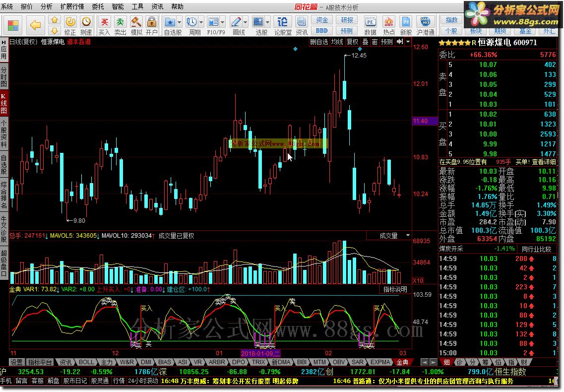Select the 个股资料 sidebar tab
The height and width of the screenshot is (392, 564).
[x=4, y=134]
